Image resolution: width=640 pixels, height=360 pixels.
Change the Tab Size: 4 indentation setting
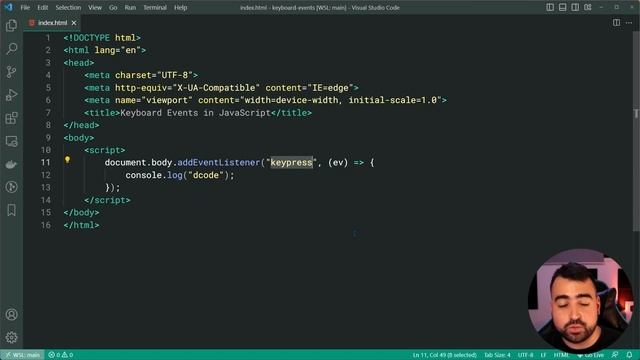[497, 355]
